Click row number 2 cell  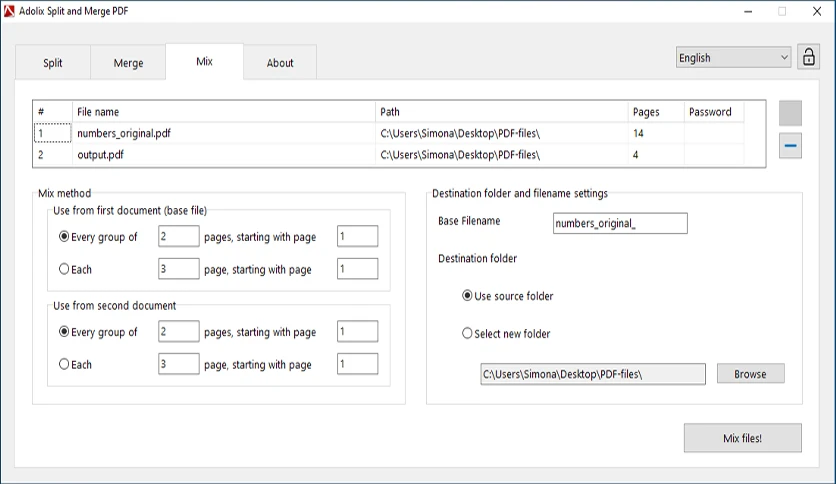[53, 155]
